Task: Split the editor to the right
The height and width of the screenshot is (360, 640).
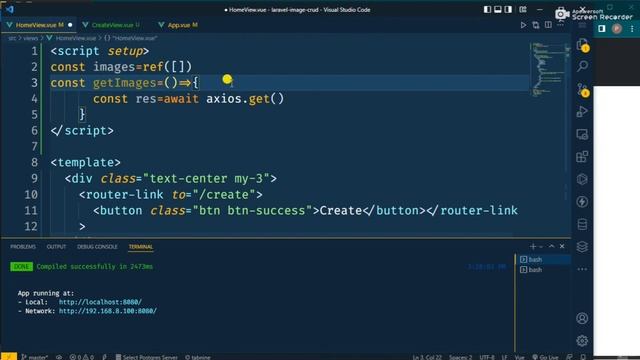Action: 548,25
